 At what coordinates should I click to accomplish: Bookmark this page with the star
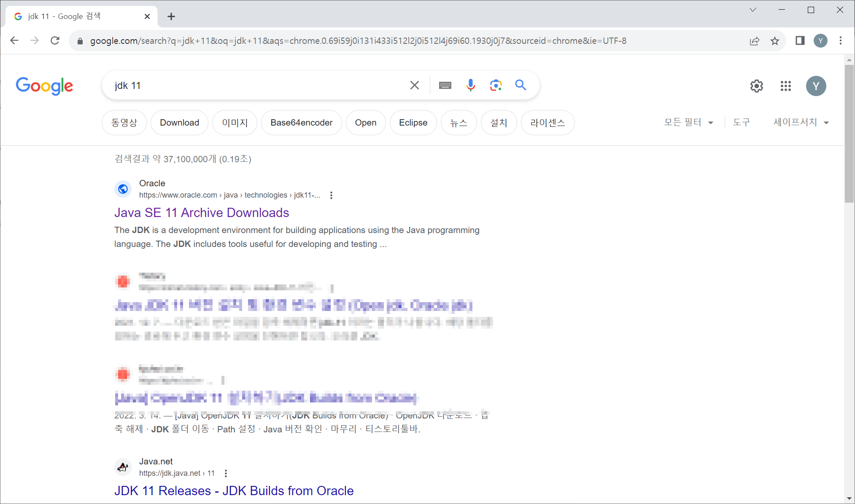click(775, 41)
